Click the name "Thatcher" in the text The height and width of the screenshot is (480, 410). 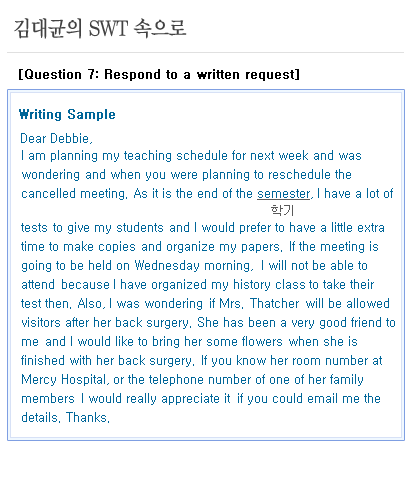point(275,304)
